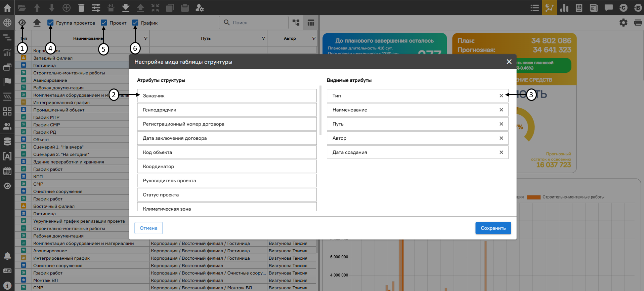This screenshot has height=291, width=644.
Task: Click Сохранить button in dialog
Action: click(x=493, y=228)
